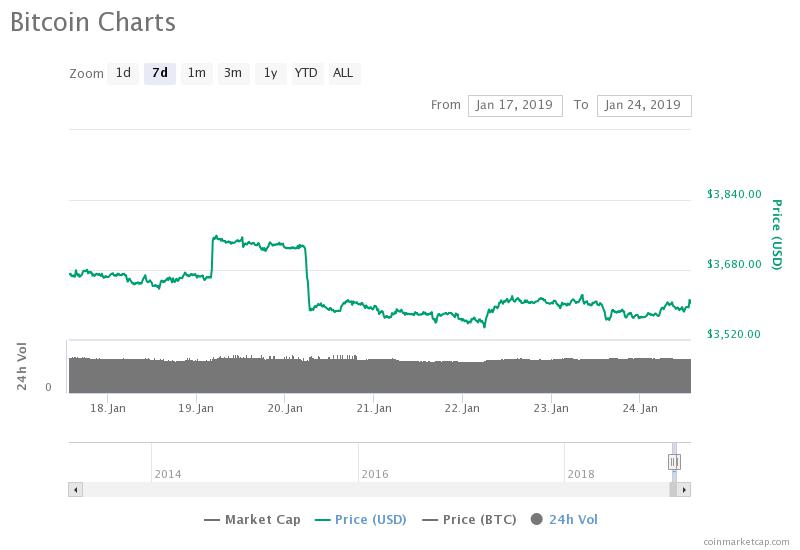The height and width of the screenshot is (550, 800).
Task: Grab the navigator range handle near 2018
Action: 674,462
